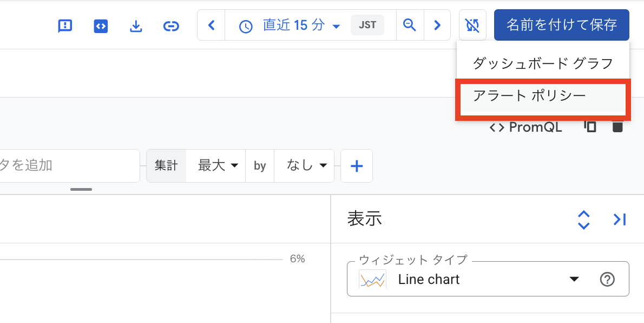Screen dimensions: 644x323
Task: Open the code editor view icon
Action: (101, 25)
